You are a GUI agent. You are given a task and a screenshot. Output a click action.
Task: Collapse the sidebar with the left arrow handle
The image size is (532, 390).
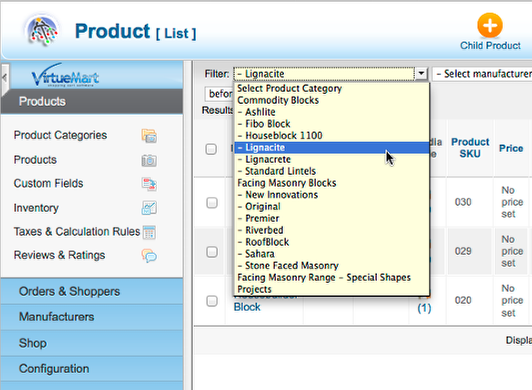(x=4, y=78)
